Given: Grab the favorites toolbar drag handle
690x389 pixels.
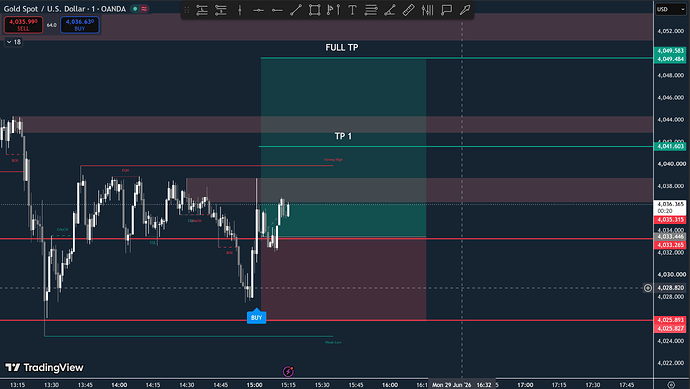Looking at the screenshot, I should click(x=187, y=10).
